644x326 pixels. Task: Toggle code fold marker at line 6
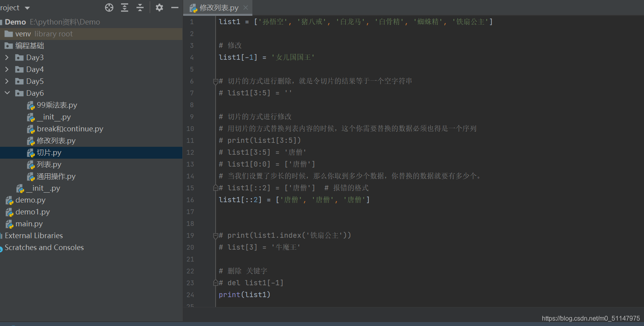216,81
